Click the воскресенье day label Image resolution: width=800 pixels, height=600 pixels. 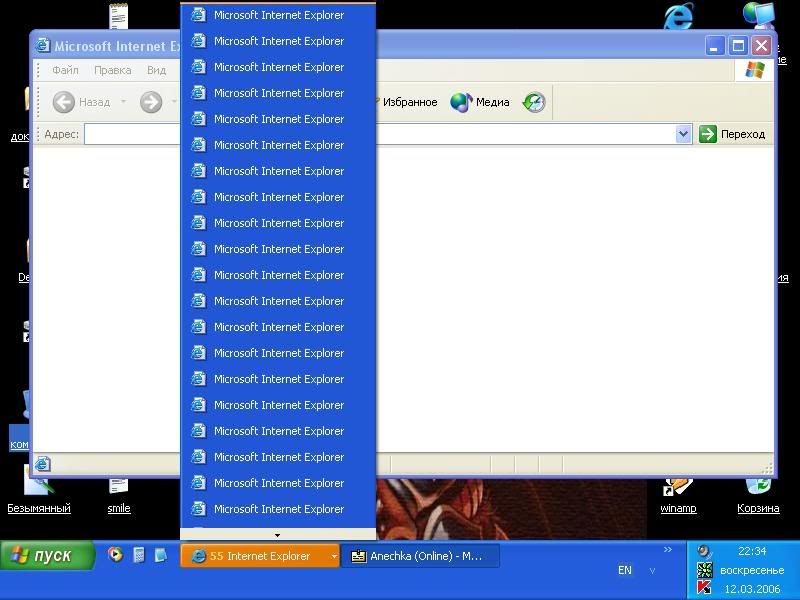click(x=752, y=570)
